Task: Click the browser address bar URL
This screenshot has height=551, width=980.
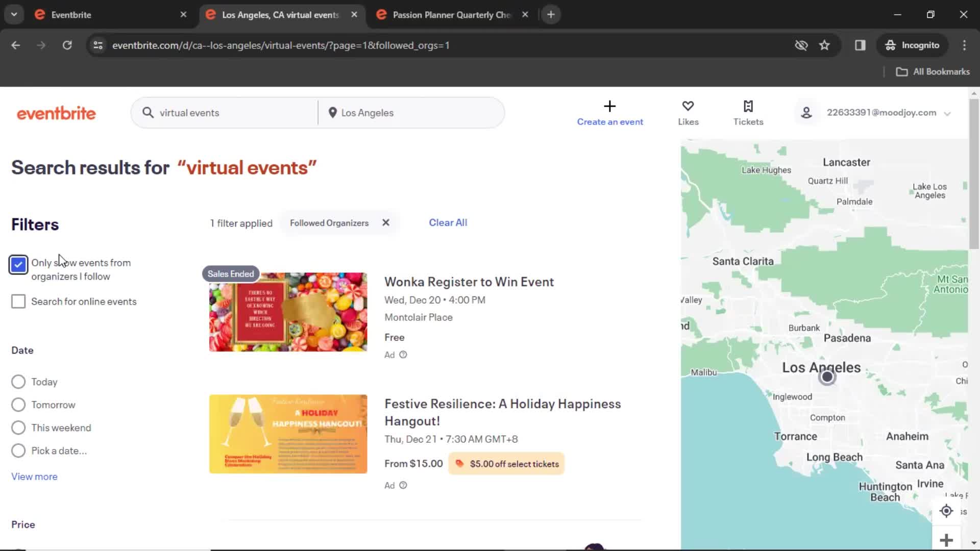Action: click(281, 45)
